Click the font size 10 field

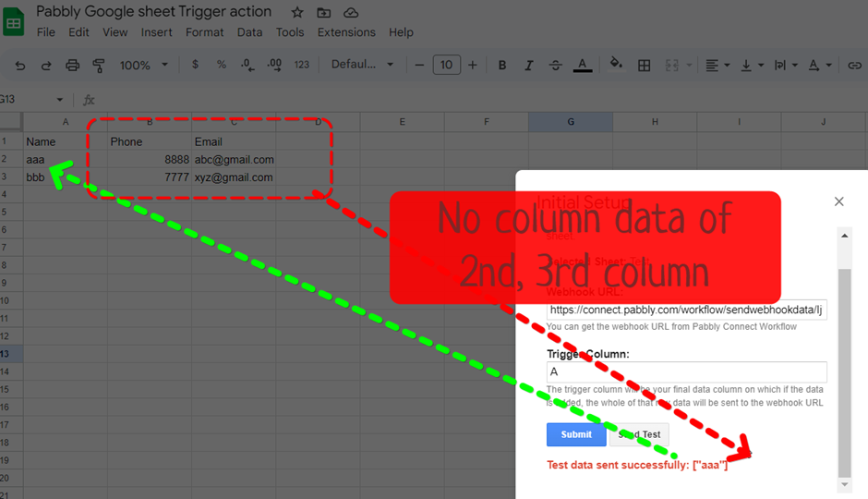coord(446,65)
